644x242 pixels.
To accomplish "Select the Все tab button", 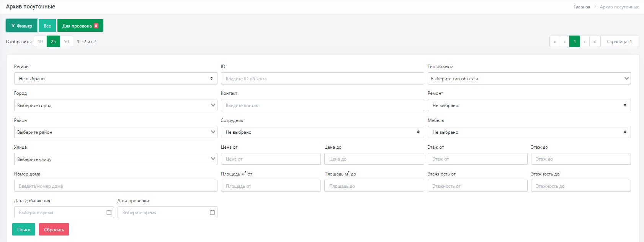I will tap(47, 26).
